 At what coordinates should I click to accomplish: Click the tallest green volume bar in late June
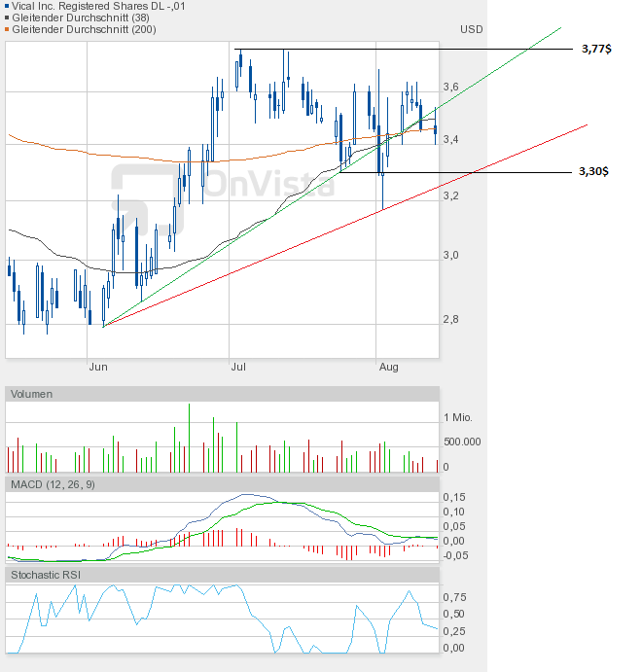pyautogui.click(x=189, y=438)
